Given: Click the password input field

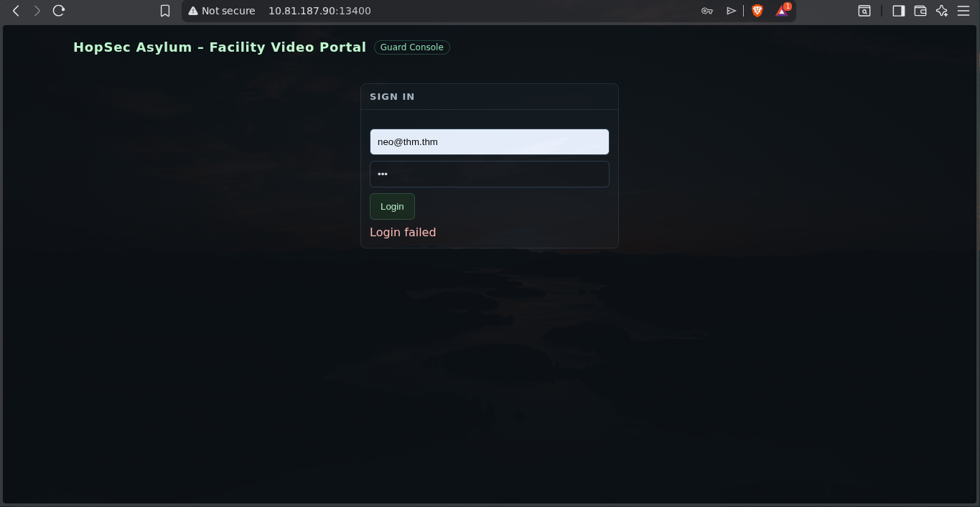Looking at the screenshot, I should (x=489, y=174).
